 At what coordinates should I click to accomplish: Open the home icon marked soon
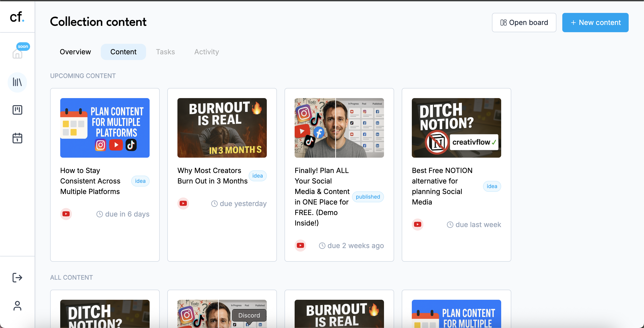17,53
